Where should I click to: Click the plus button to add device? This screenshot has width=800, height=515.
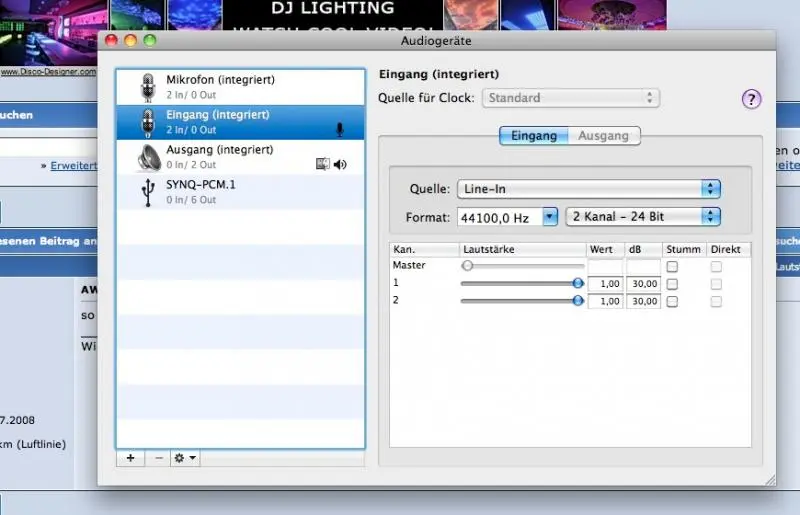(130, 458)
